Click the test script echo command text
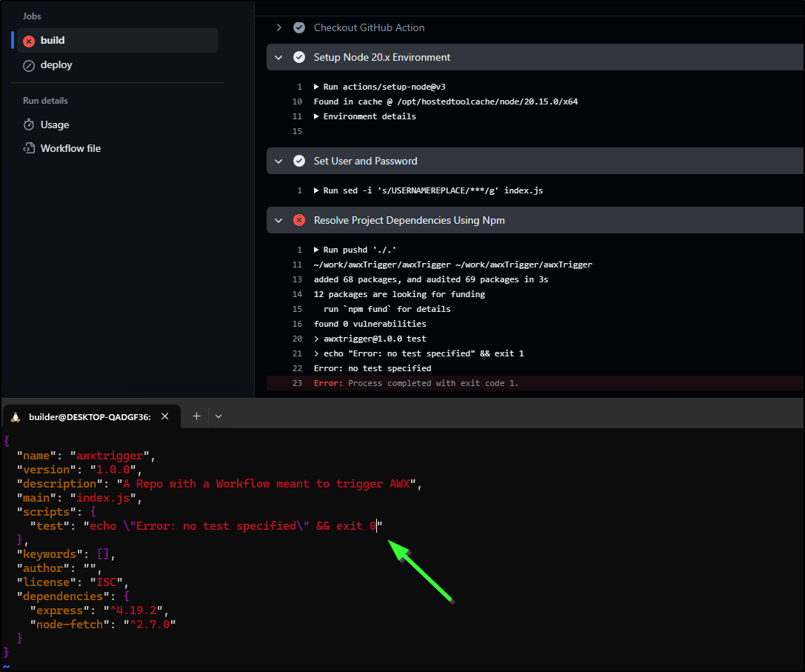Image resolution: width=805 pixels, height=672 pixels. 233,526
